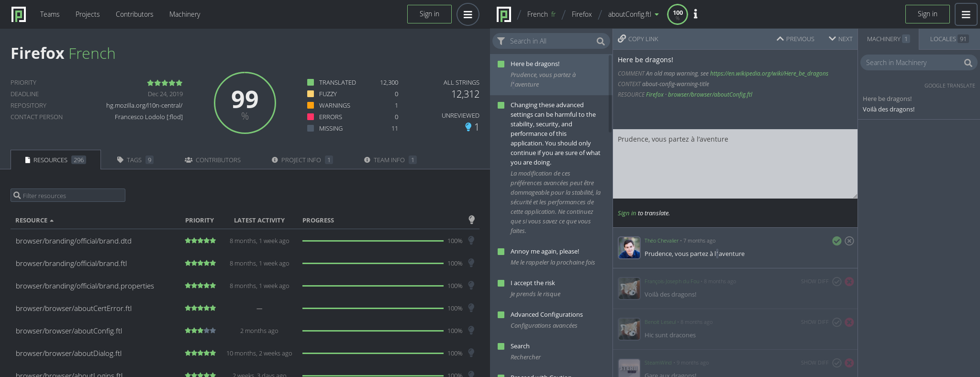
Task: Open hamburger menu in translation window
Action: point(966,14)
